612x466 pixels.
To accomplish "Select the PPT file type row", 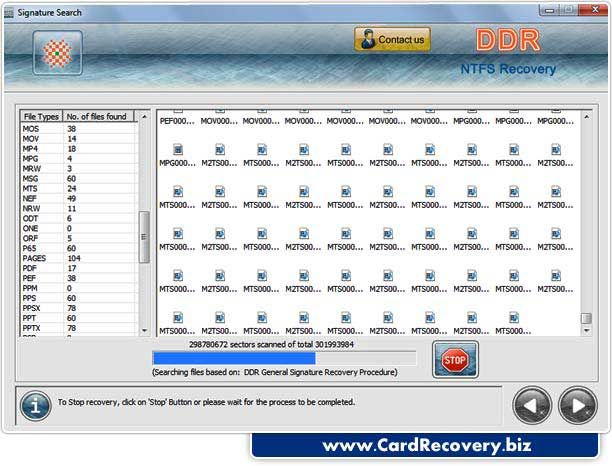I will (x=79, y=318).
